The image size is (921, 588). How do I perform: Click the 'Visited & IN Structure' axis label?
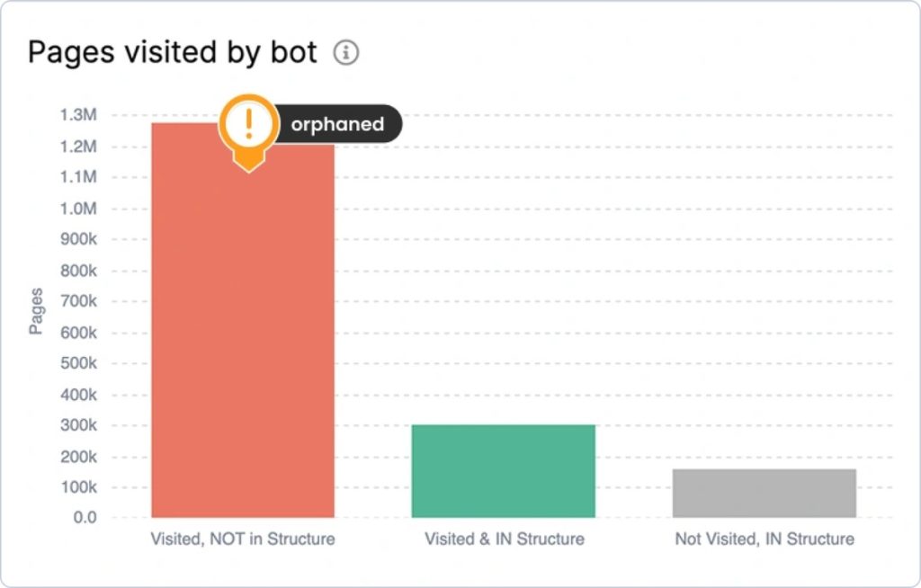(505, 539)
